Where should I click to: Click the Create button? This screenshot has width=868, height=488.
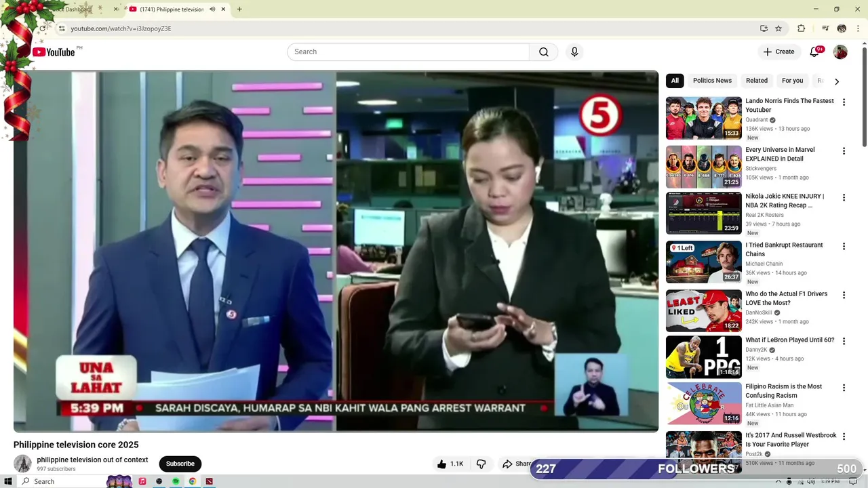click(778, 52)
